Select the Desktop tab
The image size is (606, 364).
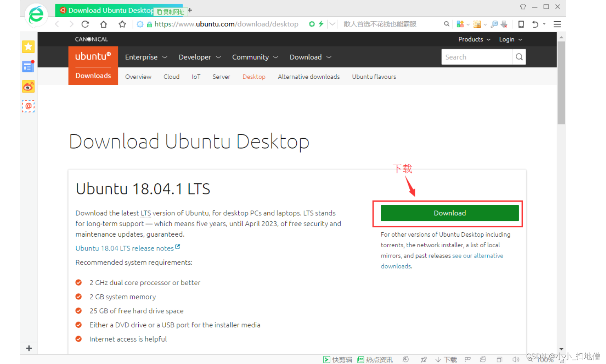tap(254, 77)
